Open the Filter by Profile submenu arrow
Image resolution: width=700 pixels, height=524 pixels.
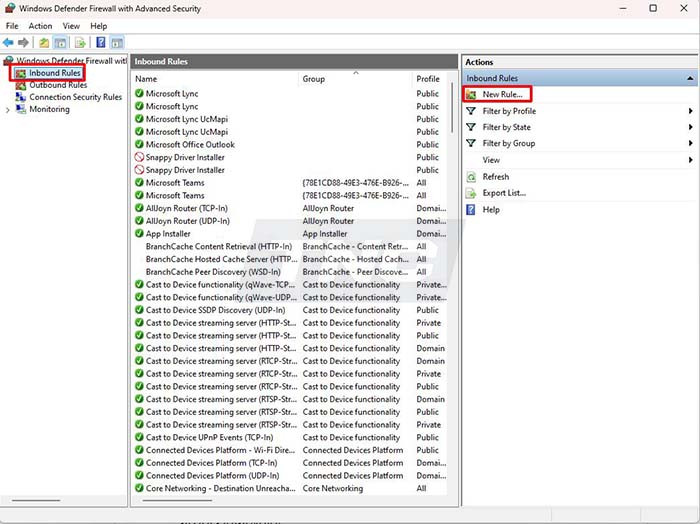(690, 111)
